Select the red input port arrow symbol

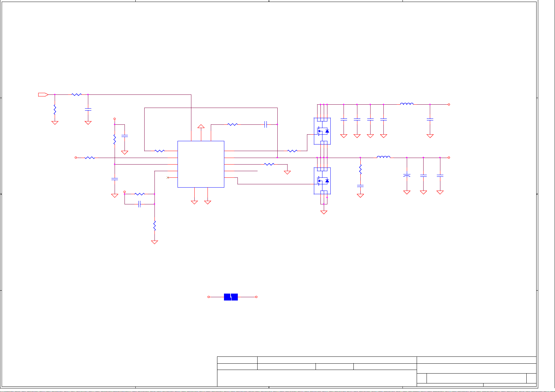pos(43,95)
